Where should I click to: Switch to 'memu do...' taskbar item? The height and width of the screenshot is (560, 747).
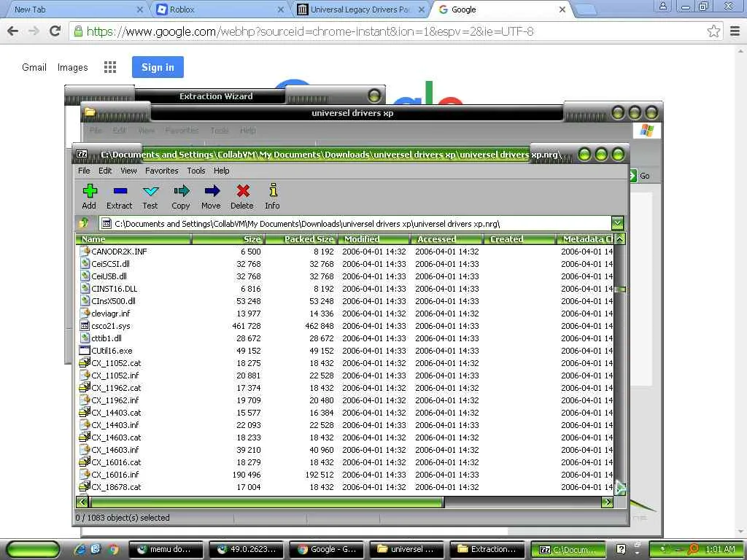166,549
